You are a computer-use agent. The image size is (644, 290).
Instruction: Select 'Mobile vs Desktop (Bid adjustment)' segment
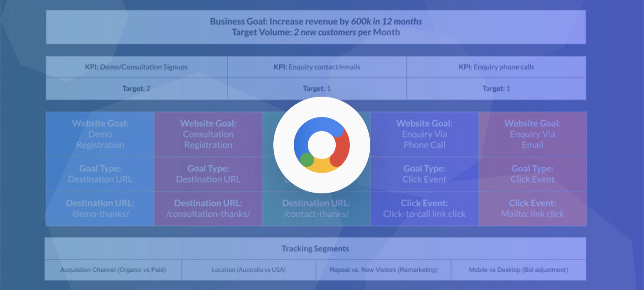point(519,270)
